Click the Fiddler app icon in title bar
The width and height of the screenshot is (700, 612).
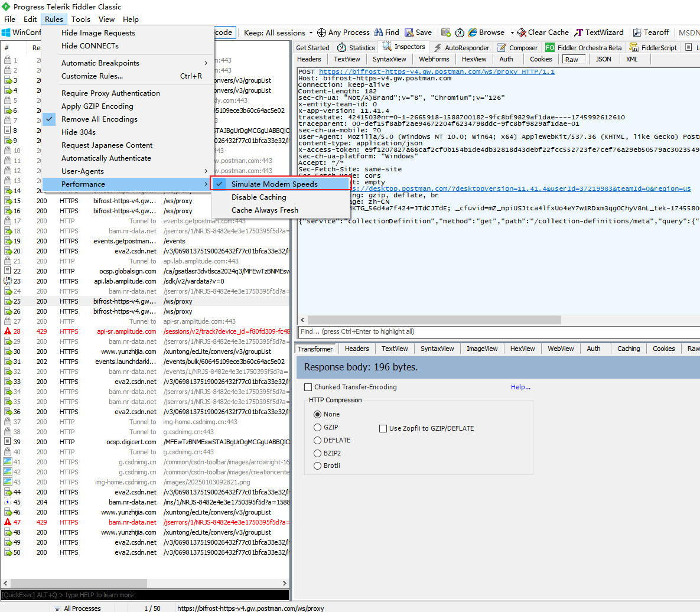pos(6,6)
